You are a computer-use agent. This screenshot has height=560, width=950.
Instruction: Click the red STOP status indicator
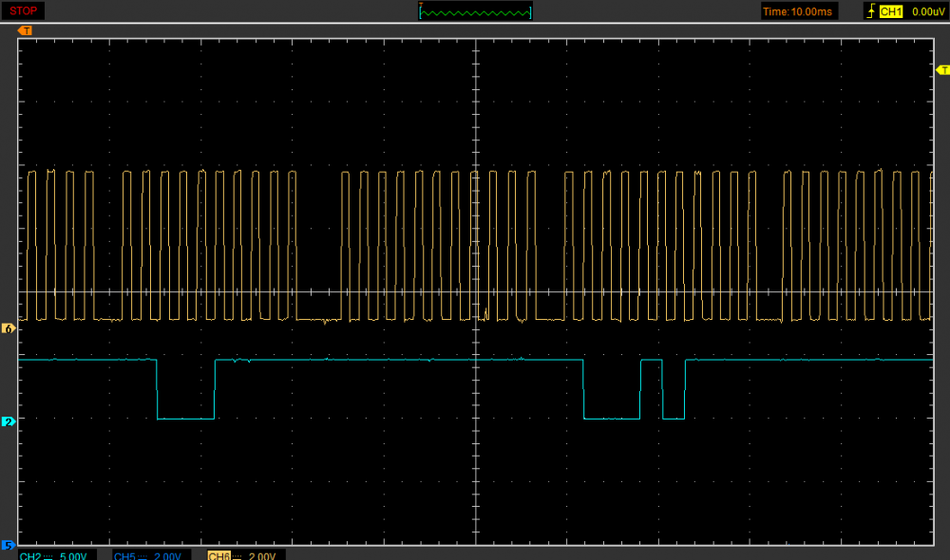(x=24, y=10)
